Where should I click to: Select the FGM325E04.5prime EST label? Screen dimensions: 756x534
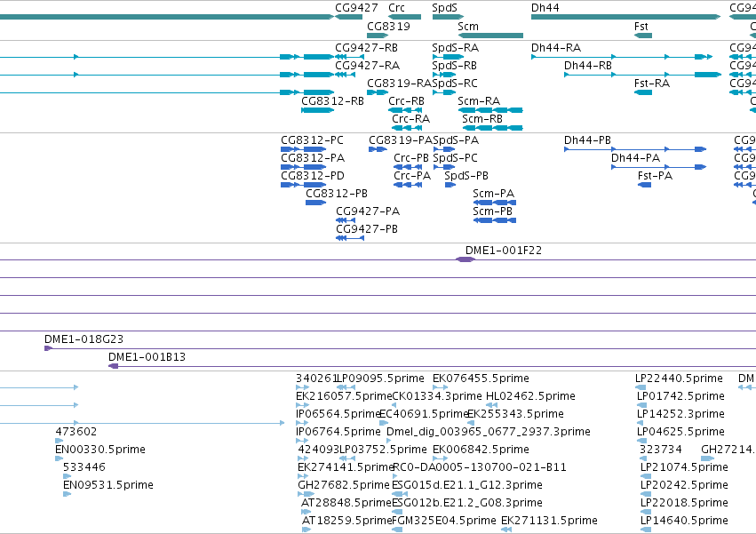pos(443,522)
